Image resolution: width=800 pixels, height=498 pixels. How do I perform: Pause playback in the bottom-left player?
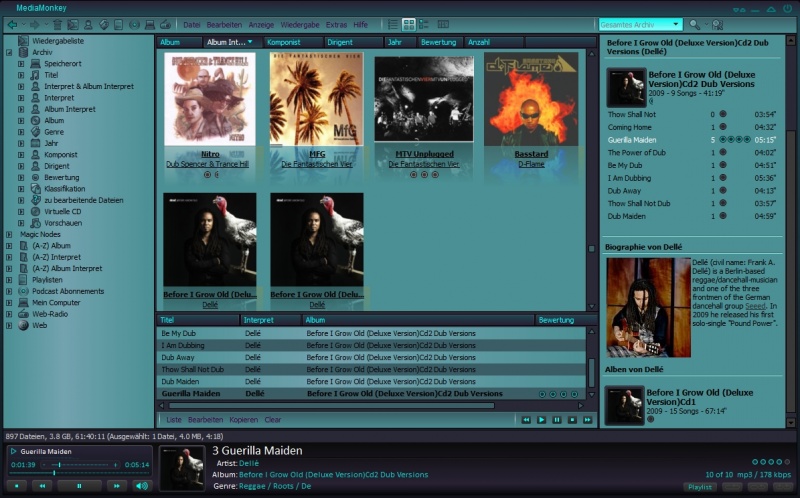coord(79,486)
